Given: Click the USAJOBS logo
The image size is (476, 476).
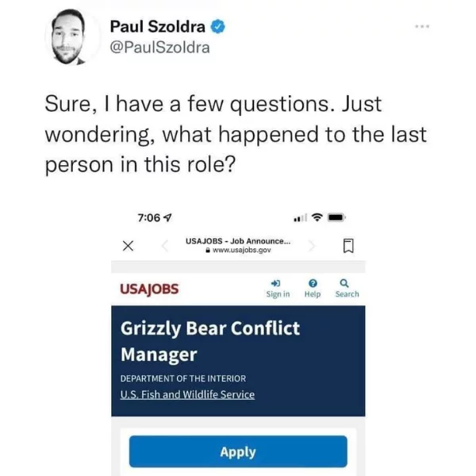Looking at the screenshot, I should coord(149,290).
